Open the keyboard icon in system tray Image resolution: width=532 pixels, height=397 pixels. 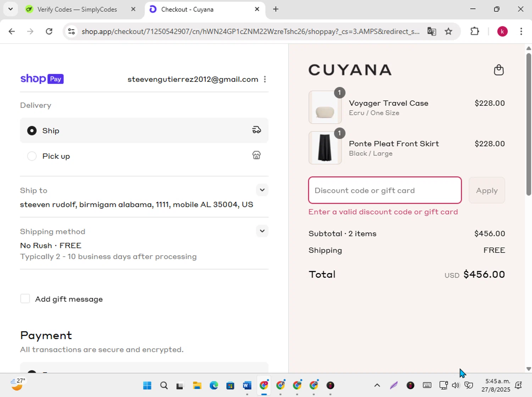[427, 385]
